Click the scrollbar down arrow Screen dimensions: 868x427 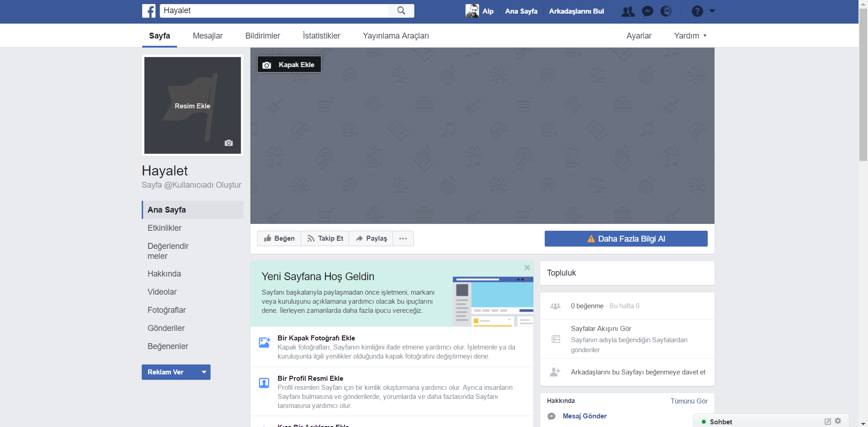(x=863, y=423)
